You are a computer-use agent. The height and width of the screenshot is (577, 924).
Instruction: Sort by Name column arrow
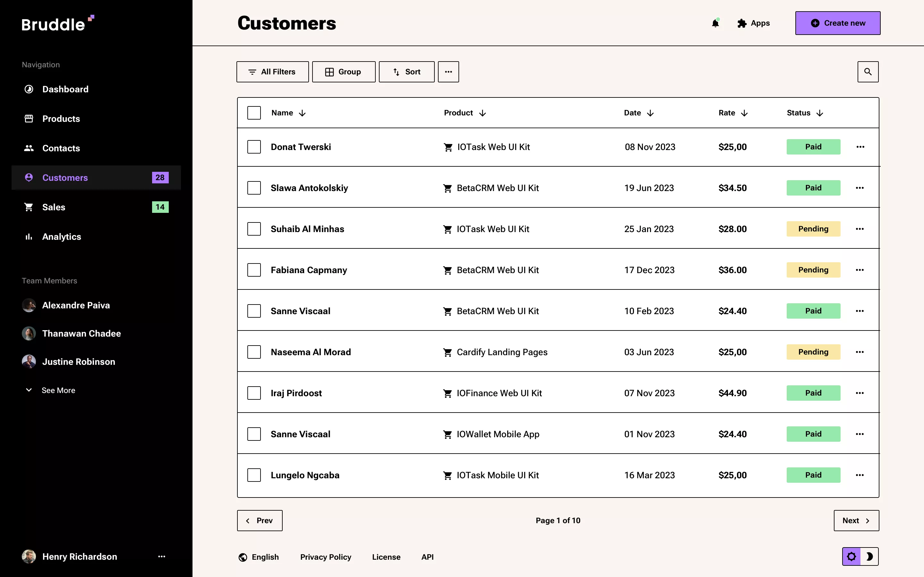coord(302,113)
